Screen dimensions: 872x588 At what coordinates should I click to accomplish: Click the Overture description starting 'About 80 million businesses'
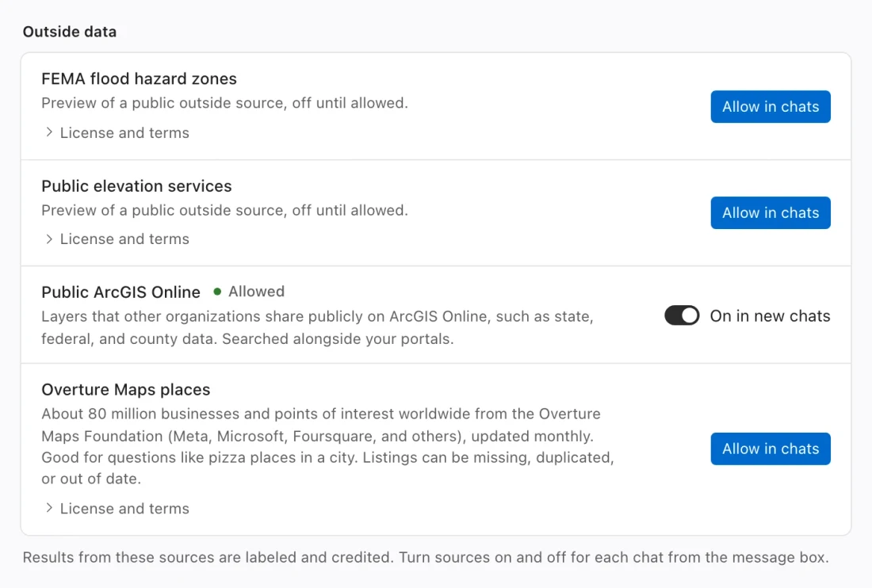(327, 446)
